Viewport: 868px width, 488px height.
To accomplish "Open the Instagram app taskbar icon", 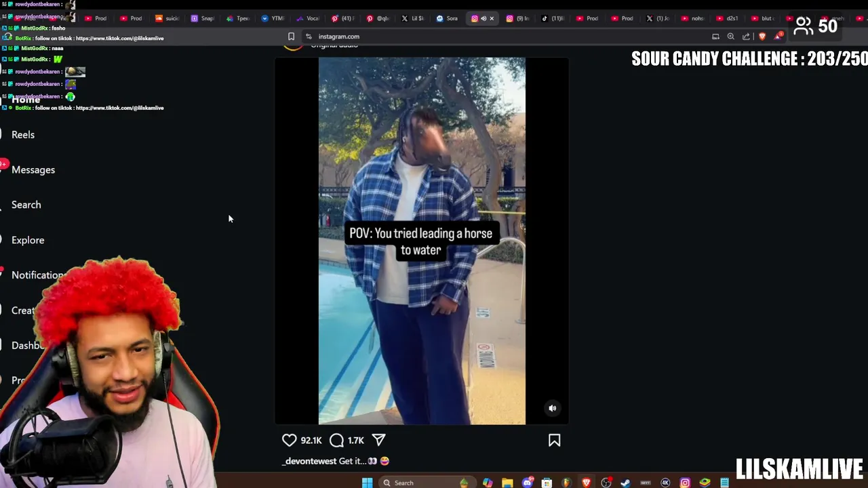I will (x=685, y=483).
